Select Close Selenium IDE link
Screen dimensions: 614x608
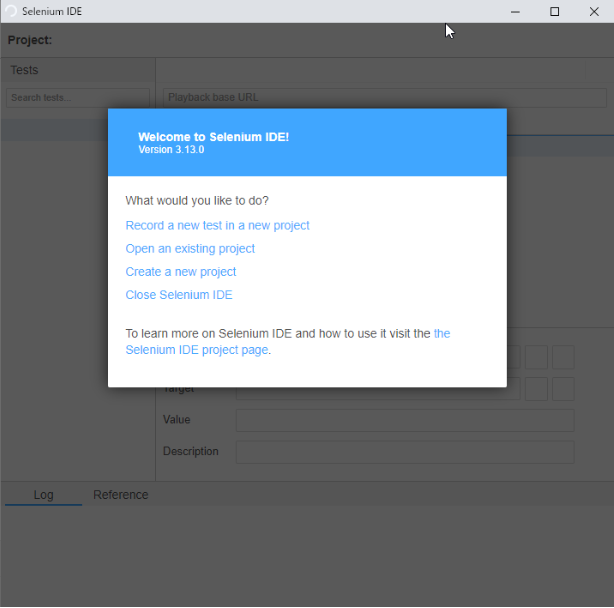click(179, 295)
